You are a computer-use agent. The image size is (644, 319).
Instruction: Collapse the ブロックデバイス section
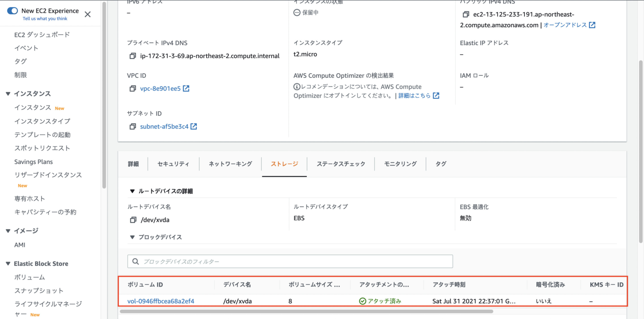point(132,237)
